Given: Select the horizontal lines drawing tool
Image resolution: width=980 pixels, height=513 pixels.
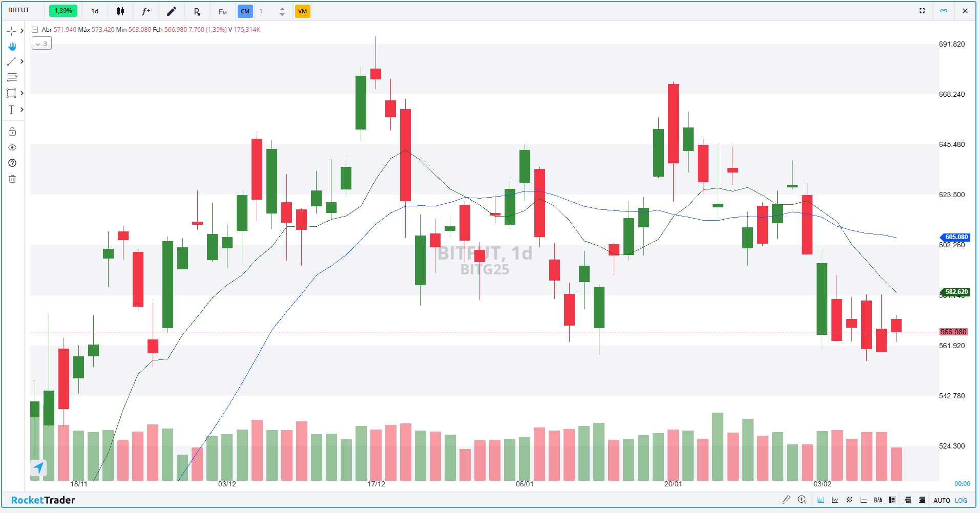Looking at the screenshot, I should pos(12,77).
